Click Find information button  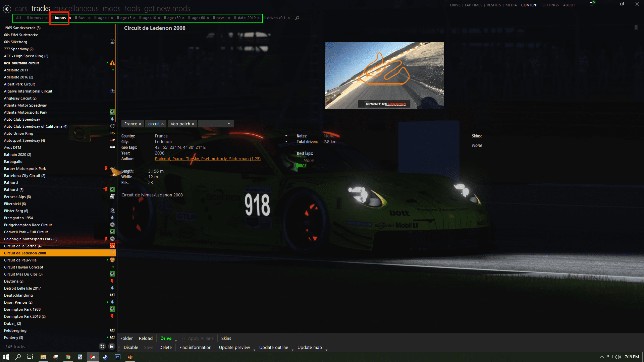pyautogui.click(x=195, y=347)
